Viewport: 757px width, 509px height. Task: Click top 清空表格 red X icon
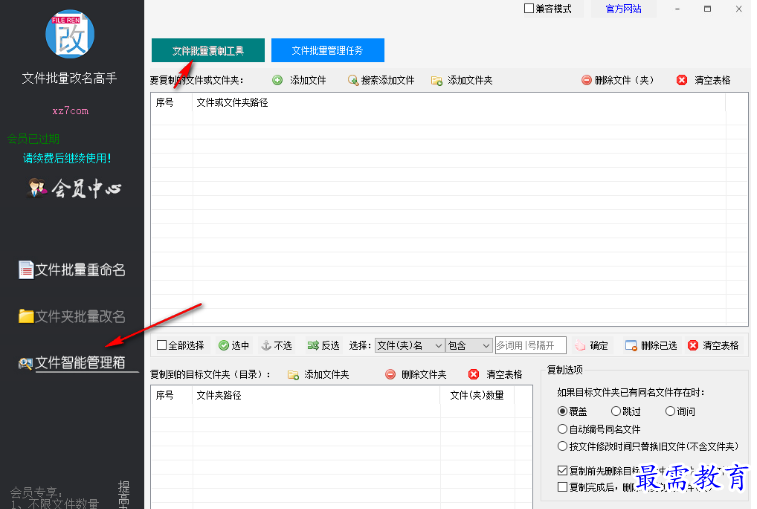point(682,80)
